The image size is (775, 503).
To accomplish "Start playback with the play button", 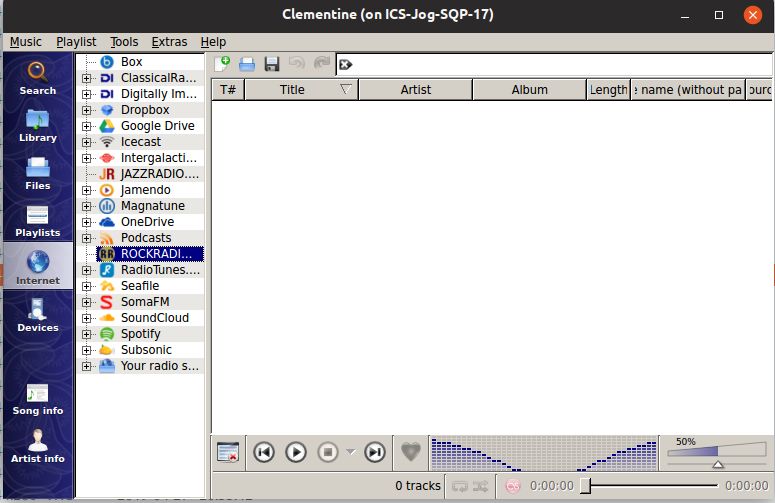I will click(296, 452).
